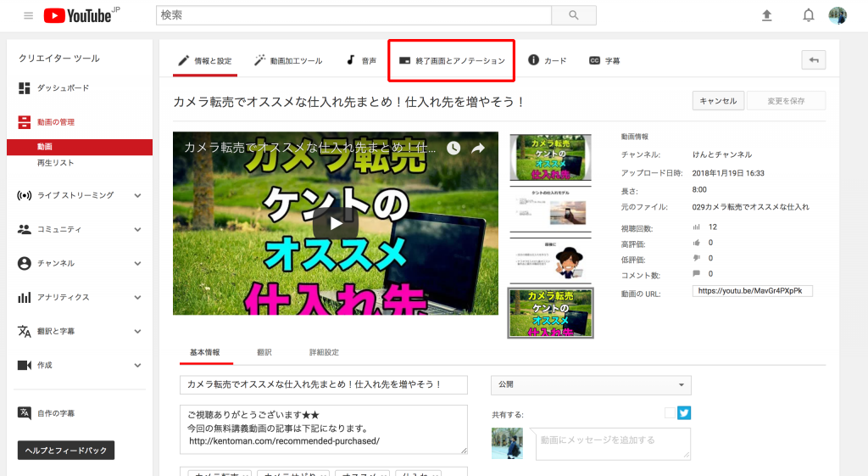Open the 公開 privacy dropdown
The height and width of the screenshot is (476, 868).
click(591, 384)
